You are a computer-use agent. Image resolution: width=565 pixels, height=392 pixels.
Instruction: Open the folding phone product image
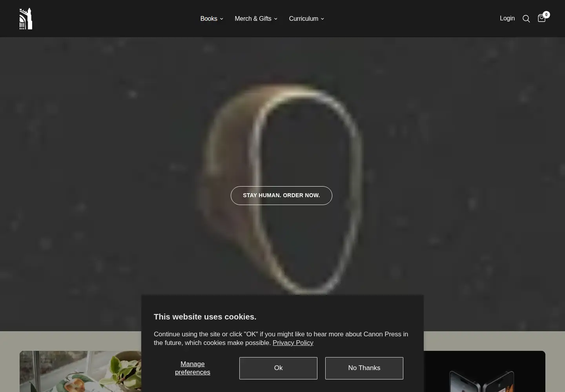coord(485,371)
